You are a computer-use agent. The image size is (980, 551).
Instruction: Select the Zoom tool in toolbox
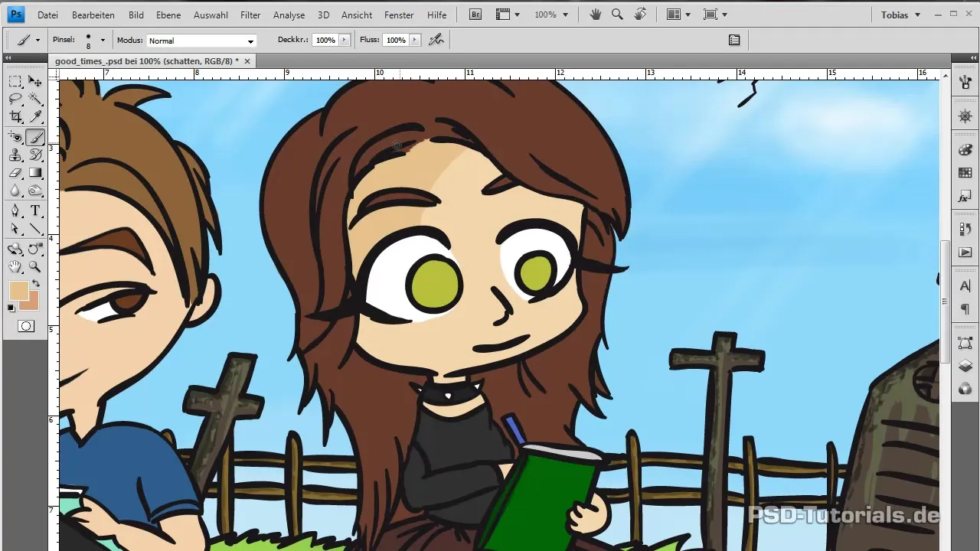pos(35,266)
